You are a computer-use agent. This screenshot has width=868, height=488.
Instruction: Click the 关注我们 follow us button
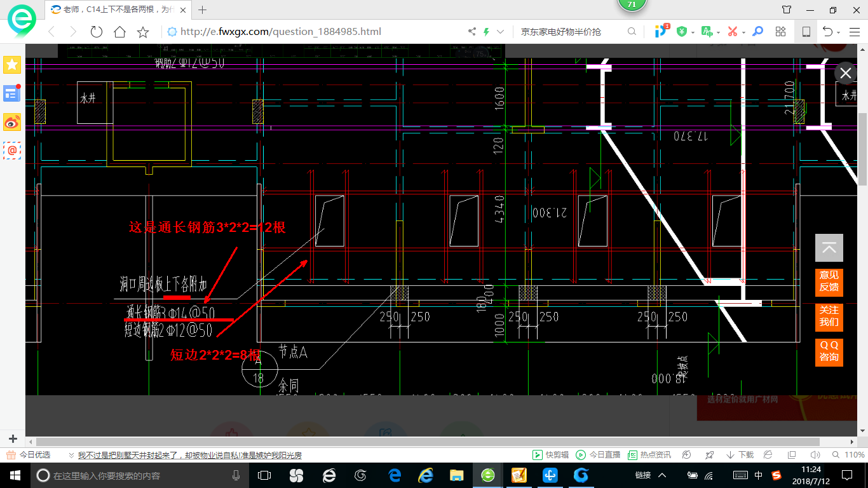point(829,316)
